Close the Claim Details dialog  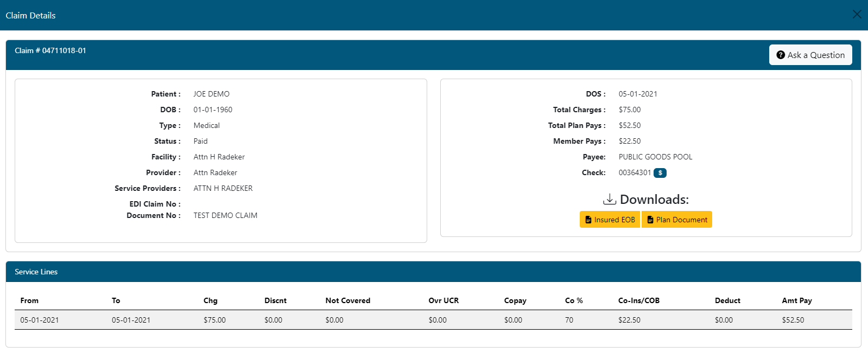click(x=857, y=15)
